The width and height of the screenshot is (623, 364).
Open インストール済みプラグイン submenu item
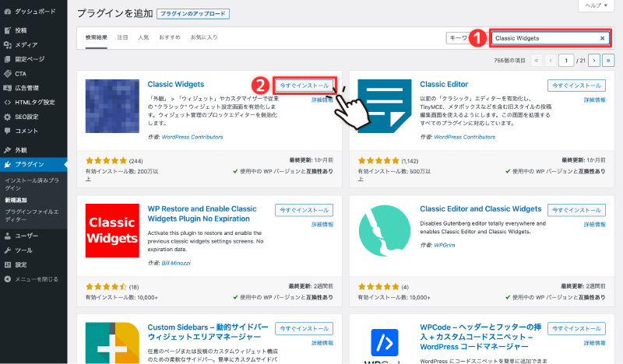pyautogui.click(x=32, y=184)
